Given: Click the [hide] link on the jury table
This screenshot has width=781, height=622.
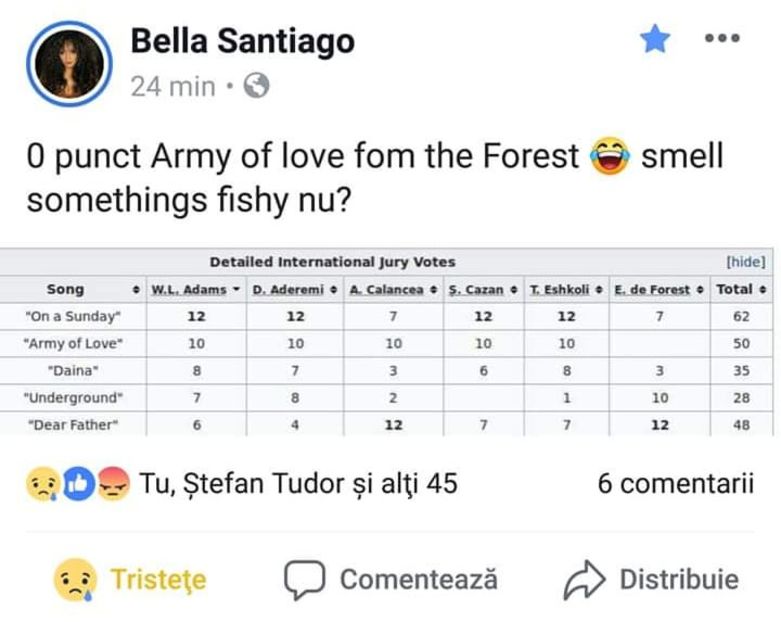Looking at the screenshot, I should click(x=745, y=262).
